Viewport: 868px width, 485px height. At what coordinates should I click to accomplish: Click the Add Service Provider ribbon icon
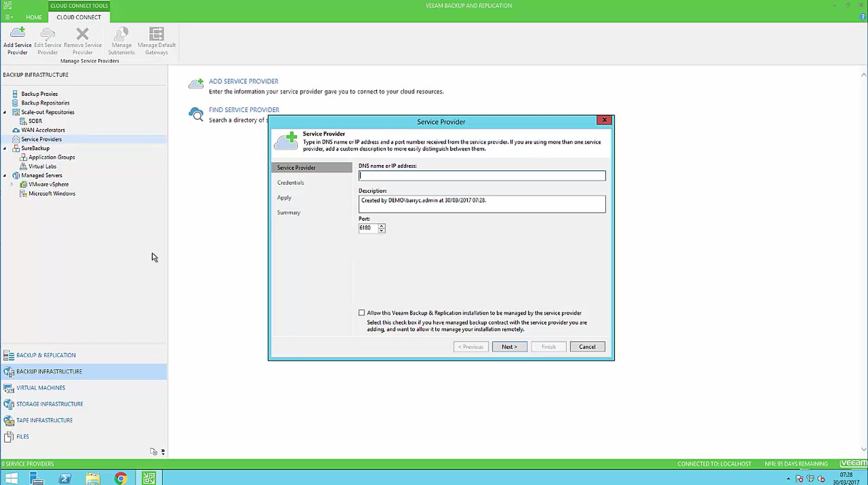click(17, 41)
